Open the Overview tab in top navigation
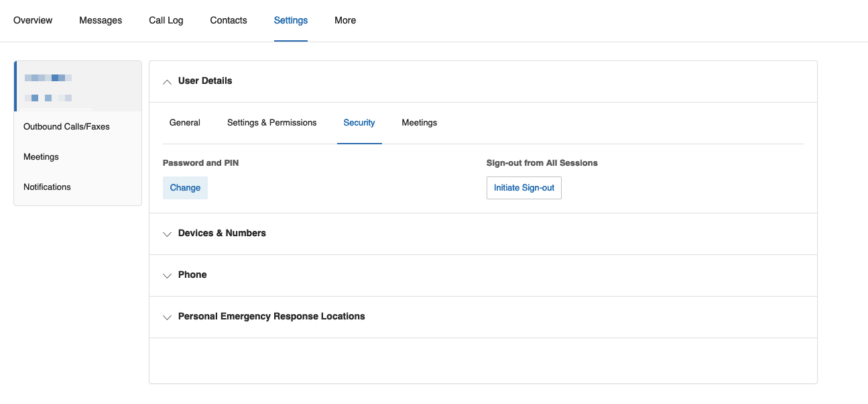868x404 pixels. (x=33, y=20)
